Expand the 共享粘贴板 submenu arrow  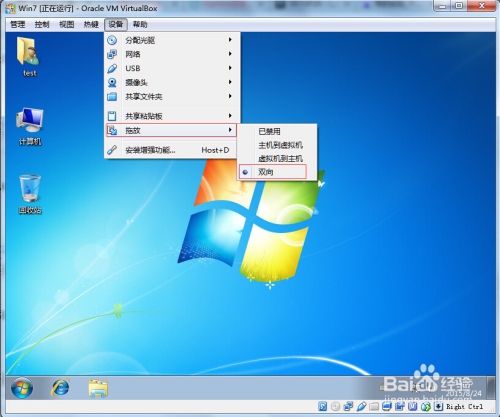coord(230,116)
